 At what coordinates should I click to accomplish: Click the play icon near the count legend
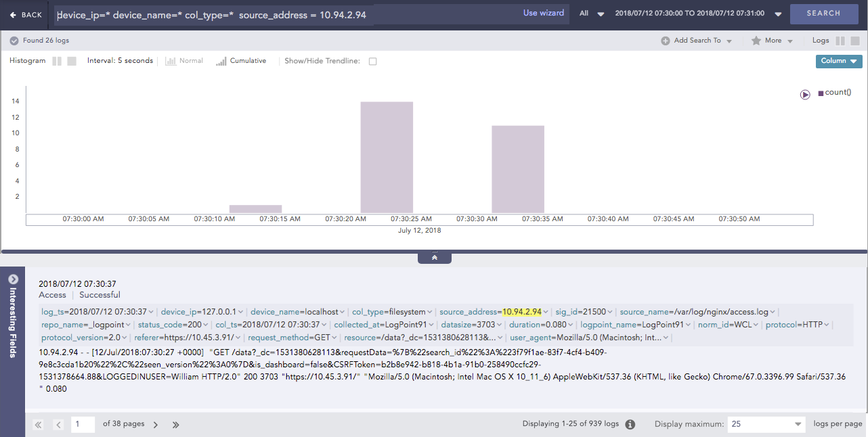[805, 95]
